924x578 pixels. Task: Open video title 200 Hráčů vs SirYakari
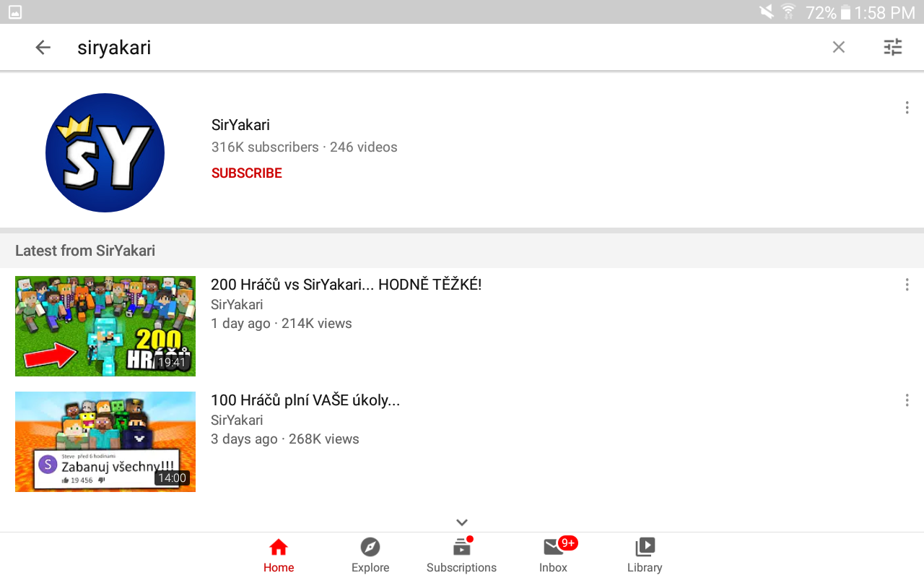pos(346,285)
